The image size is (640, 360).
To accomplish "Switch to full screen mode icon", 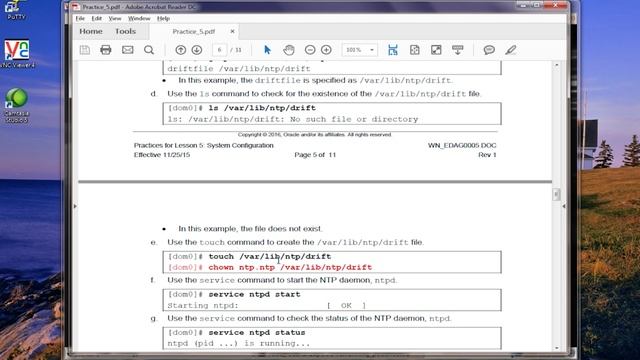I will (x=436, y=50).
